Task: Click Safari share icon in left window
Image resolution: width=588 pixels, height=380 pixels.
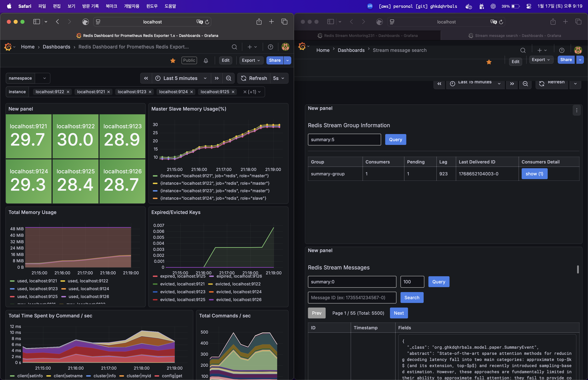Action: tap(259, 22)
